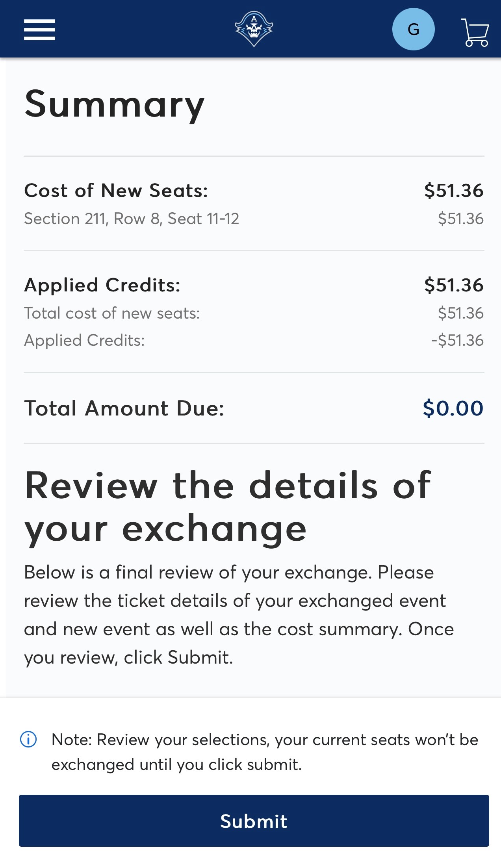The width and height of the screenshot is (501, 868).
Task: Select the bold "Applied Credits:" heading
Action: click(x=102, y=285)
